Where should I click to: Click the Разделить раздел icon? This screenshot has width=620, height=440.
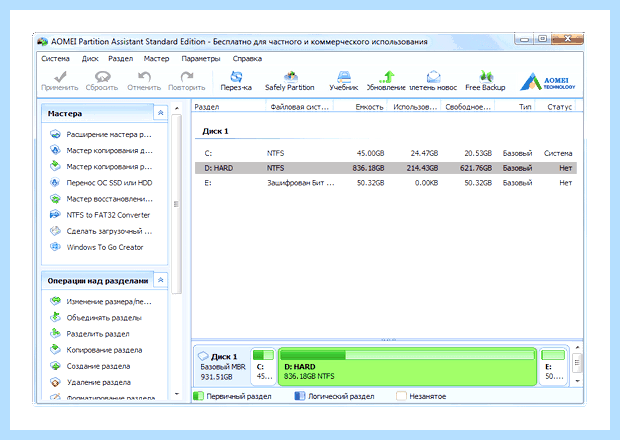55,334
